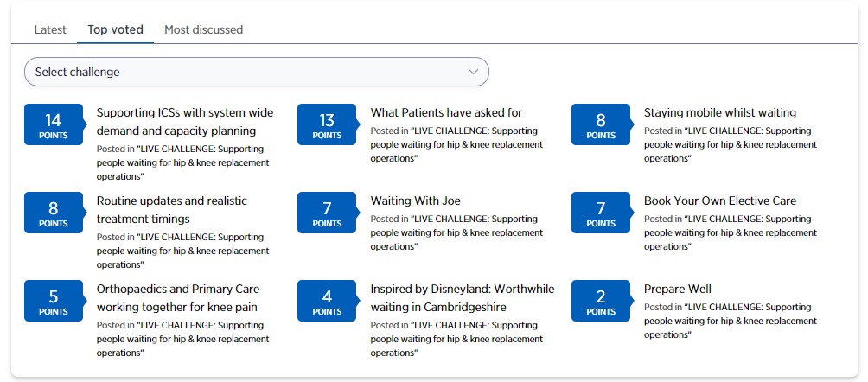868x382 pixels.
Task: Click challenge link under 'Book Your Own Elective Care'
Action: pyautogui.click(x=731, y=233)
